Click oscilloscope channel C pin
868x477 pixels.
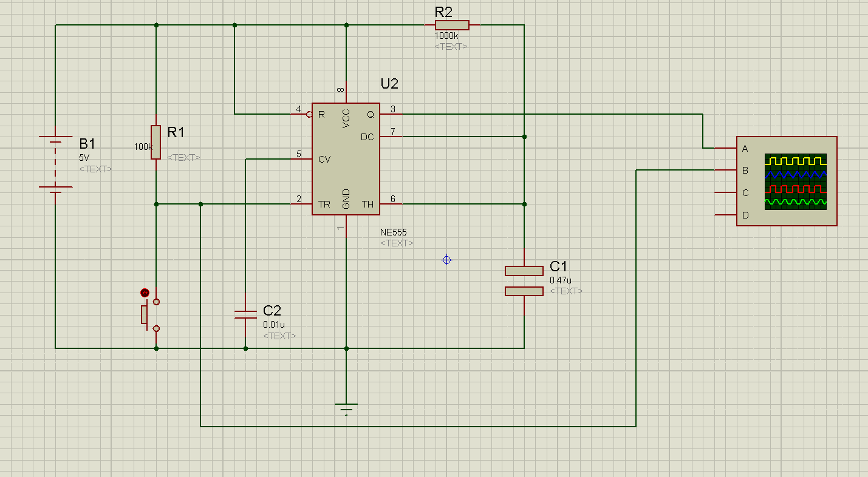point(726,193)
